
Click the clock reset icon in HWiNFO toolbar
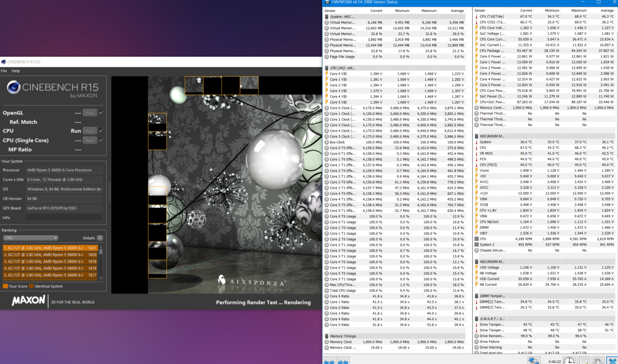point(569,360)
